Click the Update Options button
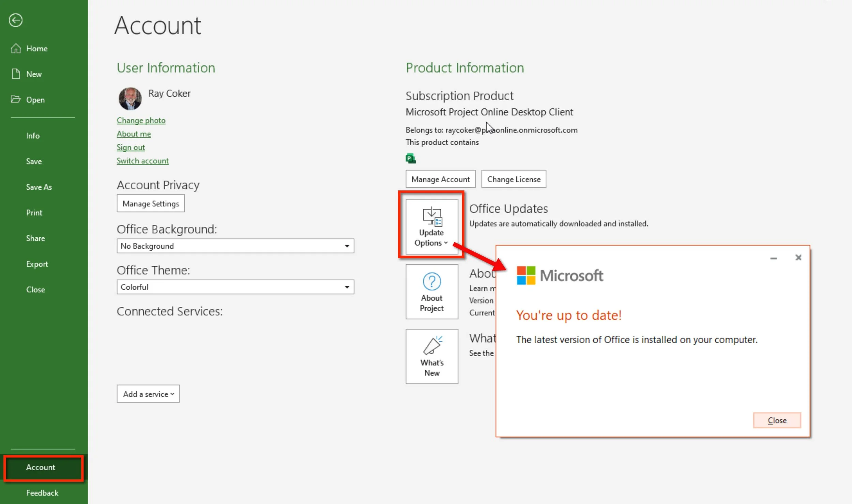Screen dimensions: 852x504 click(x=431, y=226)
